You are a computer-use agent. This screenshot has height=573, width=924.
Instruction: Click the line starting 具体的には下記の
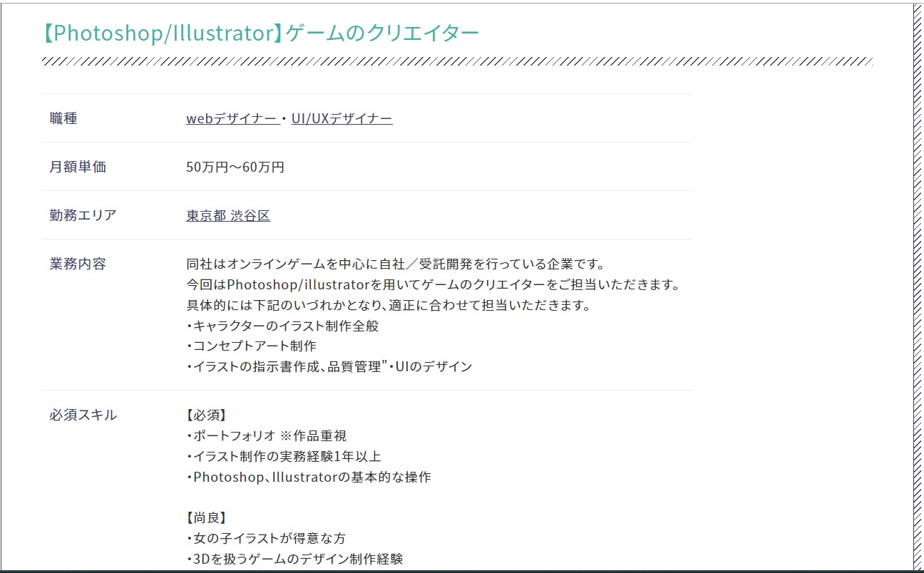point(389,306)
